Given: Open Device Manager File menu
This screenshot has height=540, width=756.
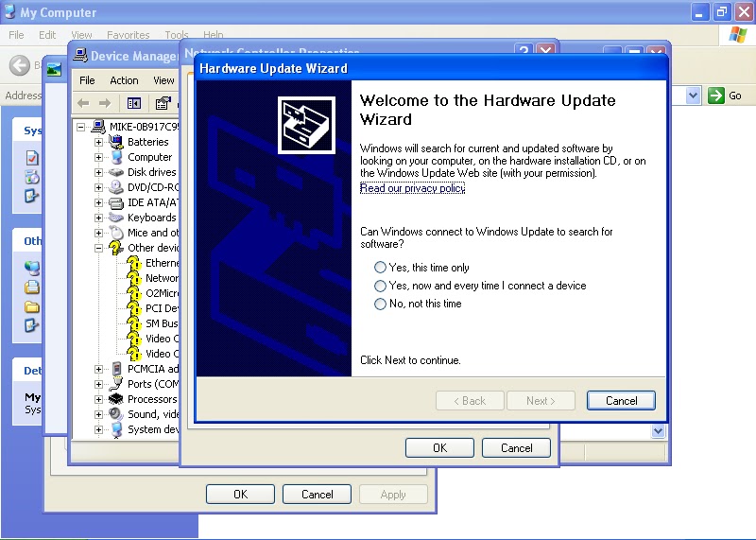Looking at the screenshot, I should coord(87,80).
